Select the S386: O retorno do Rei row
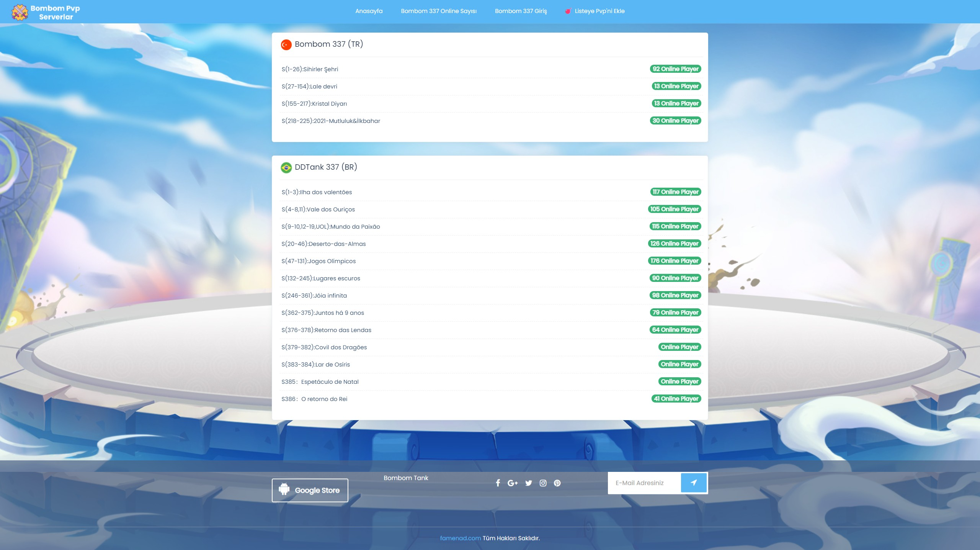980x550 pixels. (x=314, y=399)
